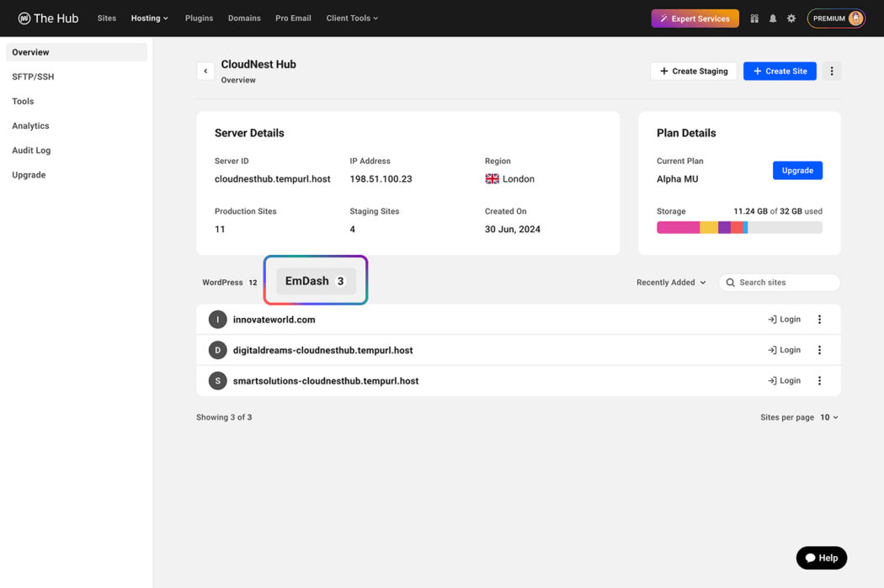Switch to the EmDash tab
This screenshot has width=884, height=588.
(316, 280)
